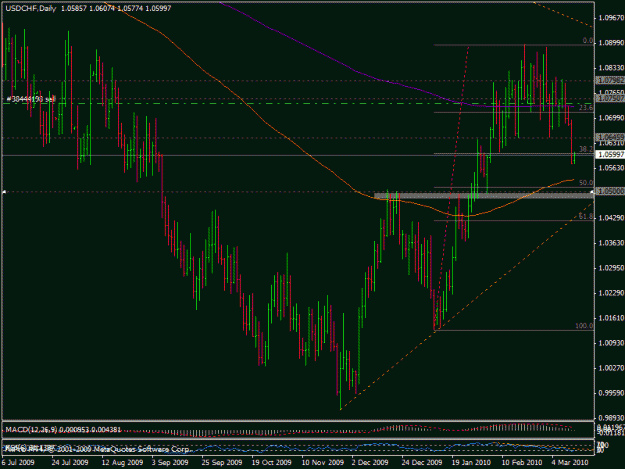Click the 1.01610 price scale value
The width and height of the screenshot is (625, 469).
click(611, 318)
